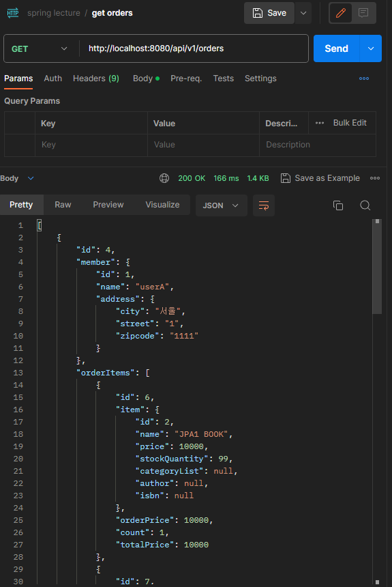
Task: Click the "totalPrice" key on line 27
Action: point(145,545)
